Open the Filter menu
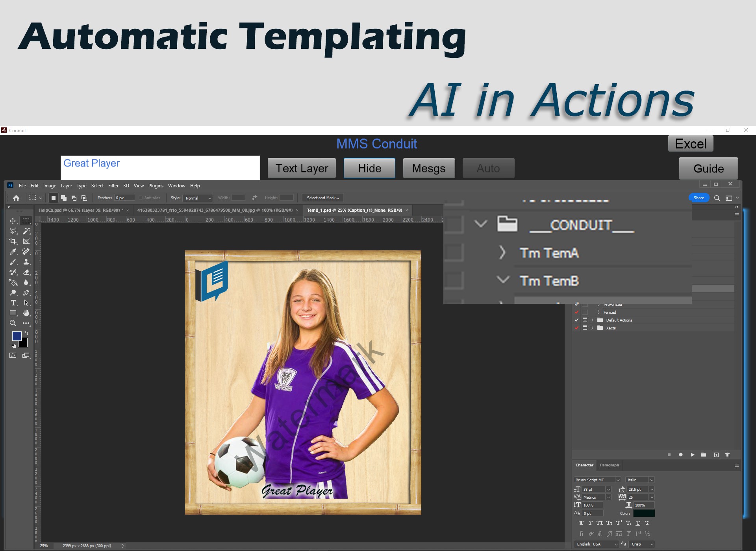 pos(113,186)
